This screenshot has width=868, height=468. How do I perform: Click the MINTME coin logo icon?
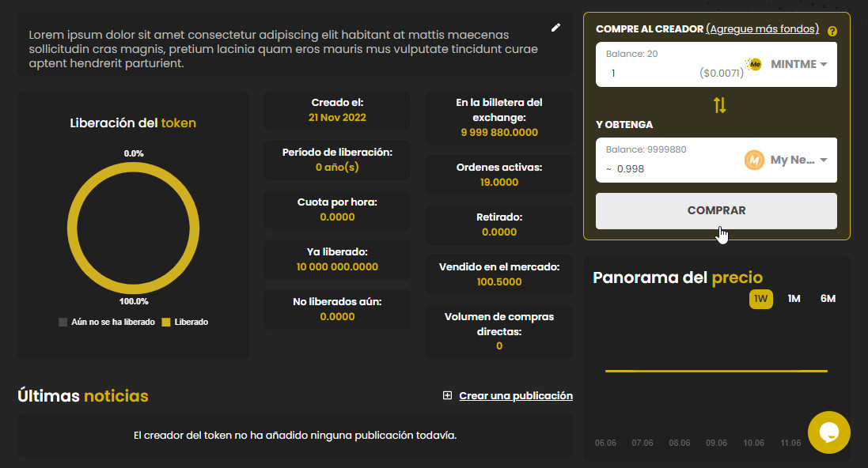pos(754,64)
